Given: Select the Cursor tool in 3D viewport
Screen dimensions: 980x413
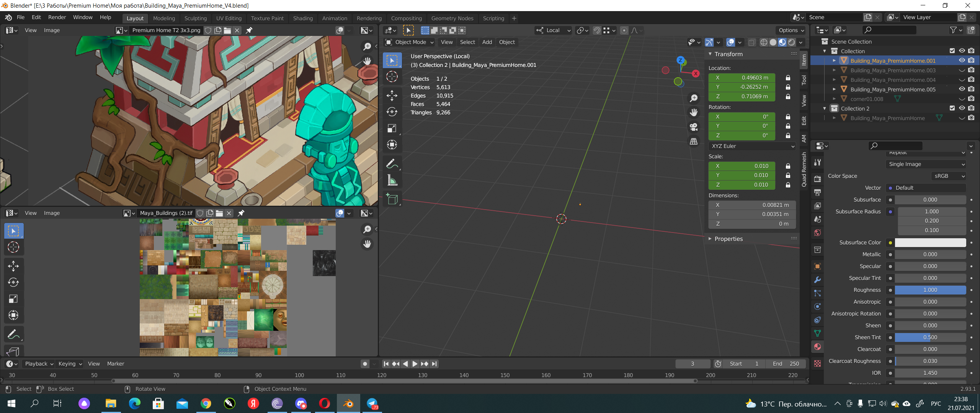Looking at the screenshot, I should pos(392,76).
